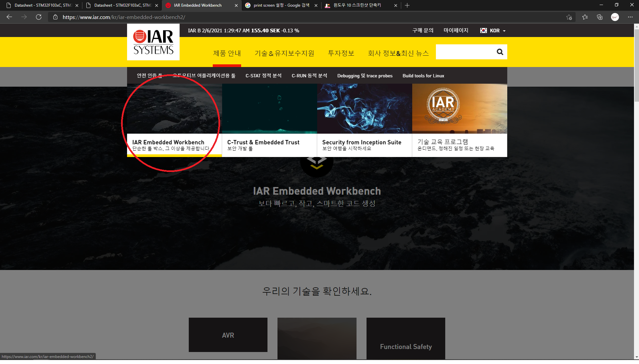Reload the page with refresh icon

pyautogui.click(x=39, y=17)
